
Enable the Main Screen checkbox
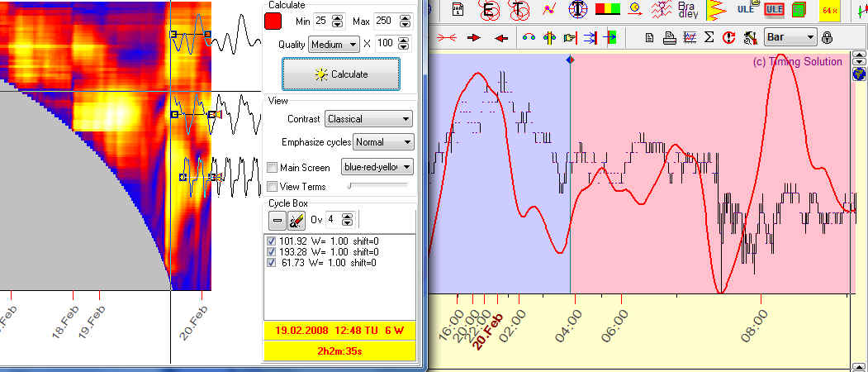(x=273, y=168)
